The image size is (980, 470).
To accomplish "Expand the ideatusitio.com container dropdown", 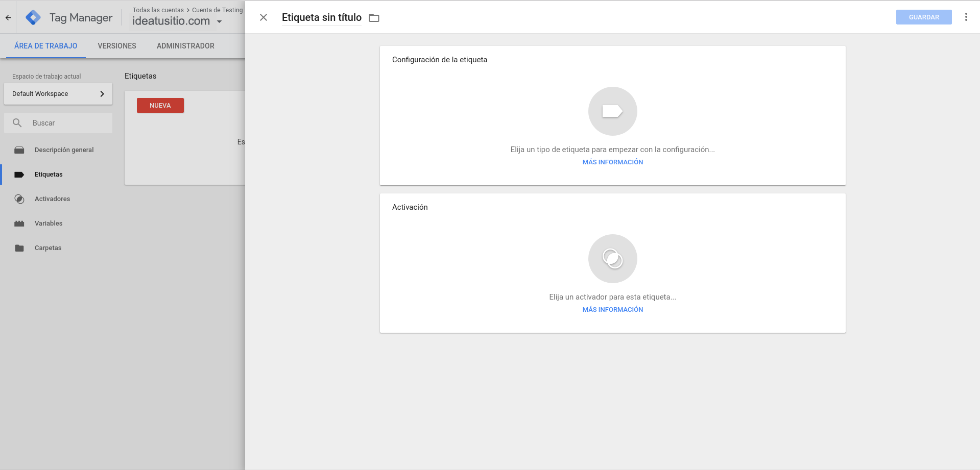I will (x=220, y=21).
